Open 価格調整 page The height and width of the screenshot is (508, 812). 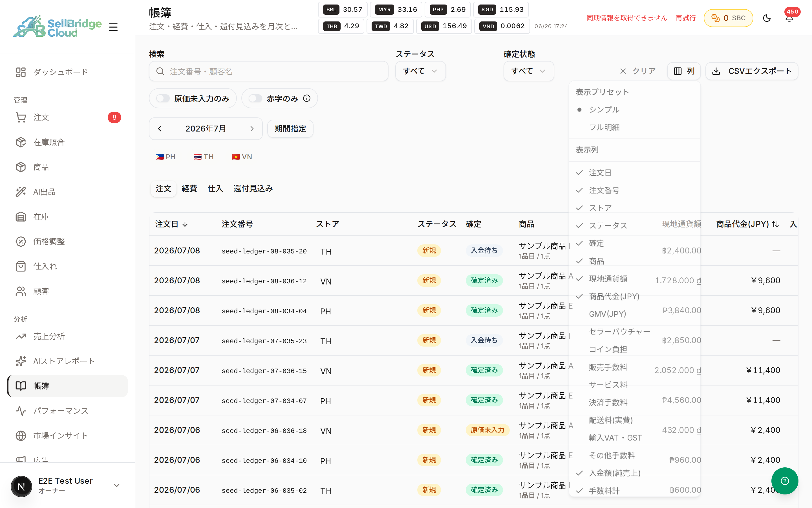click(67, 241)
